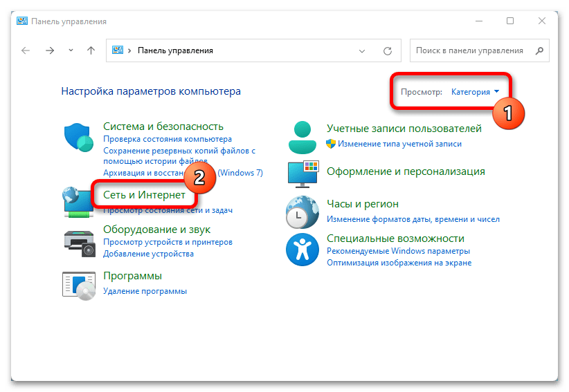Minimize the Control Panel window
Screen dimensions: 569x392
point(479,21)
